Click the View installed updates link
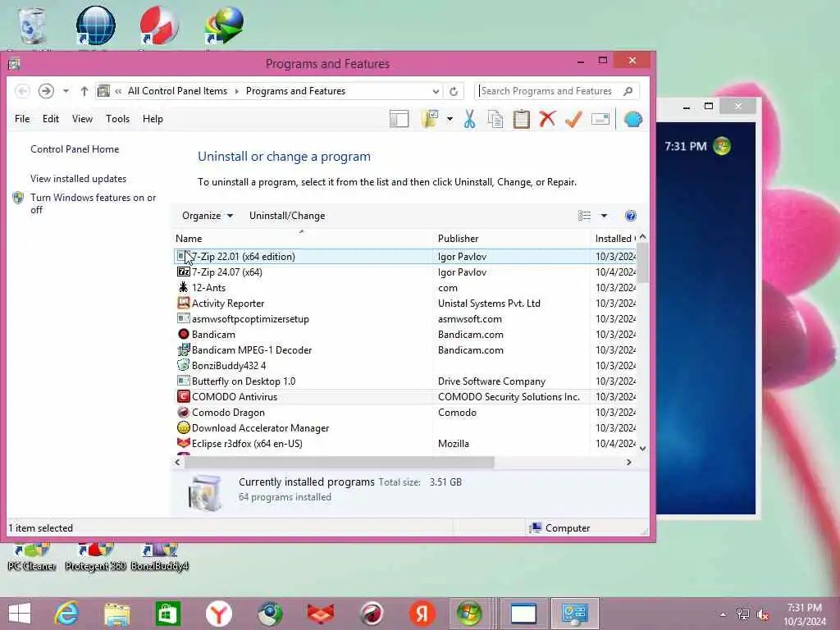 click(x=78, y=179)
